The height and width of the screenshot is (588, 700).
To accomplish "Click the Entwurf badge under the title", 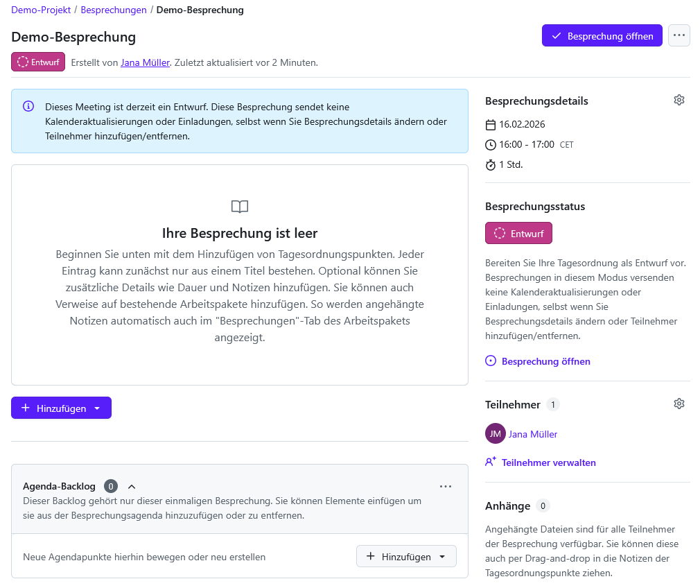I will (x=38, y=62).
